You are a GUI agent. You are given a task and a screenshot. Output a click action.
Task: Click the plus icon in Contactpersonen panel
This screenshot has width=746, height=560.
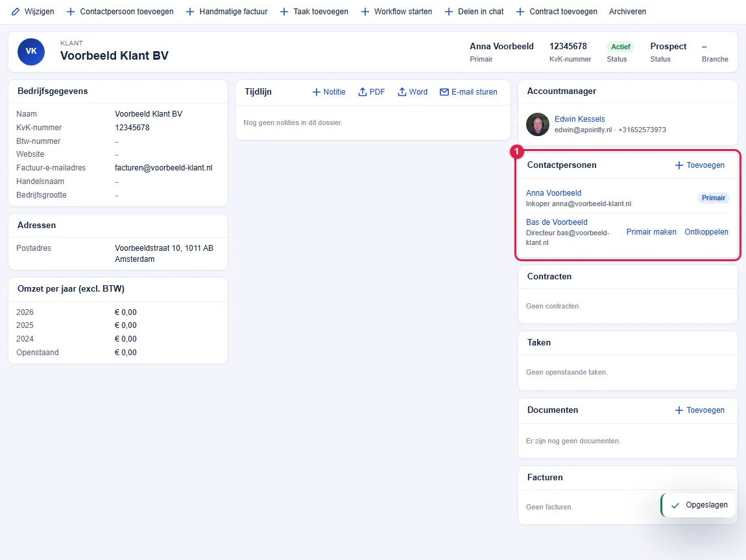tap(679, 165)
